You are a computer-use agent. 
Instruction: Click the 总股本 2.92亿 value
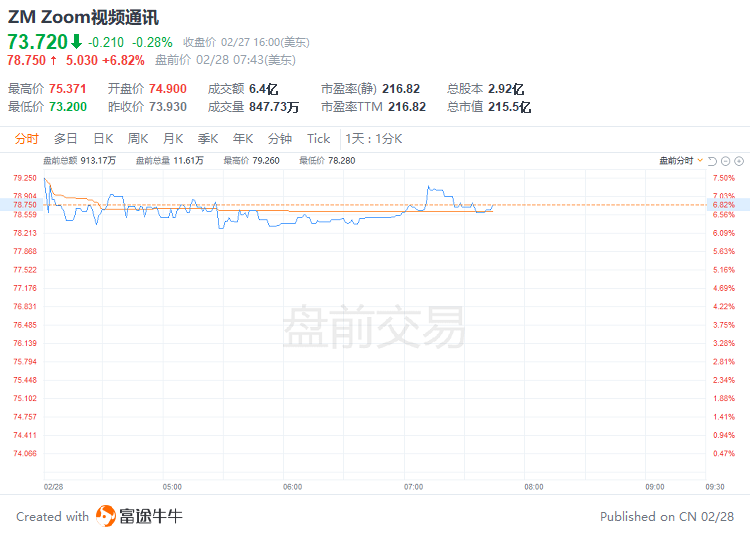[506, 89]
